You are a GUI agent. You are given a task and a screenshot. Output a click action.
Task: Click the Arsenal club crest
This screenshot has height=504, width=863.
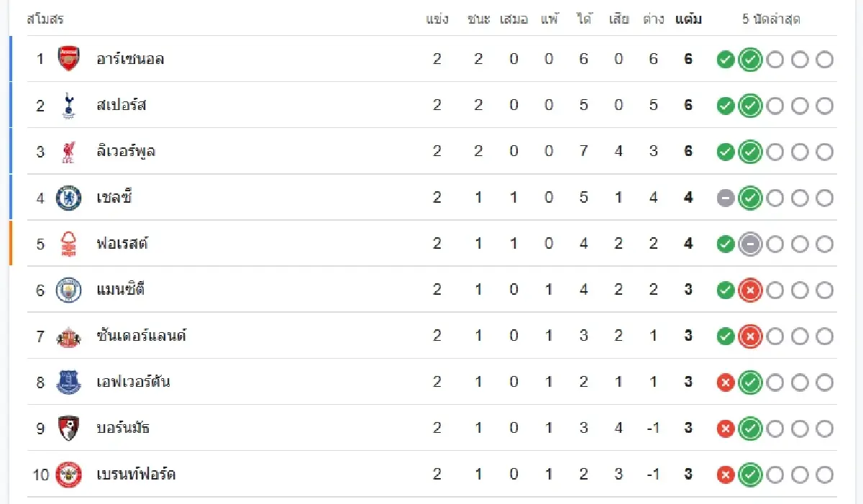pos(69,59)
